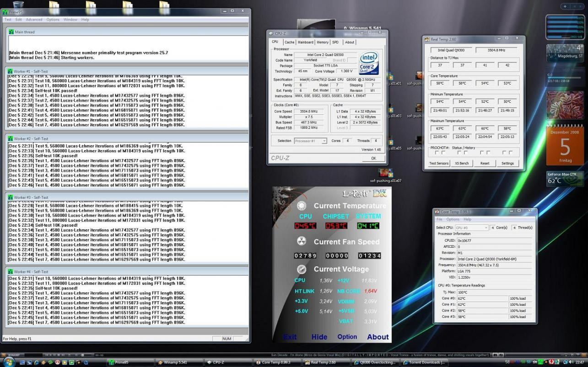
Task: Open the Recycle Bin on the desktop
Action: pyautogui.click(x=19, y=5)
